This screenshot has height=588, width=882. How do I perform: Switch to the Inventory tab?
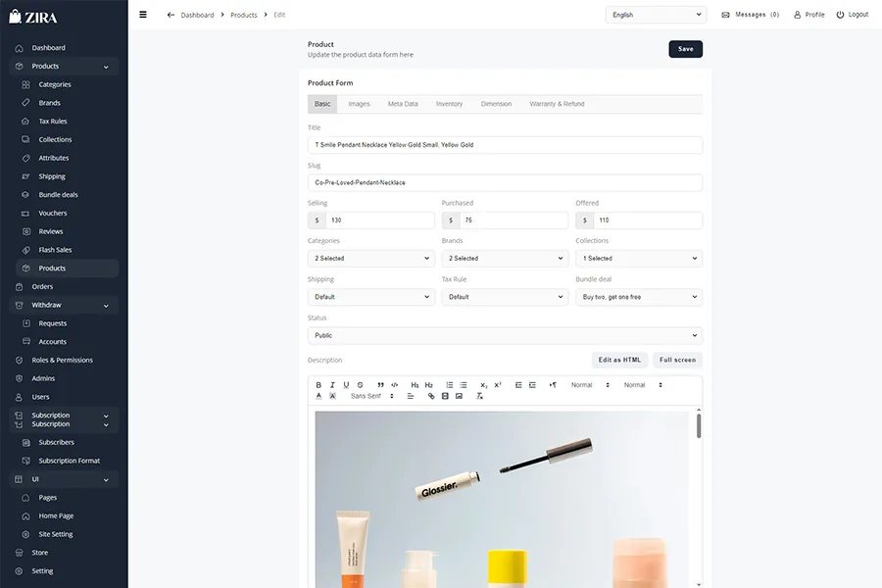(x=450, y=104)
